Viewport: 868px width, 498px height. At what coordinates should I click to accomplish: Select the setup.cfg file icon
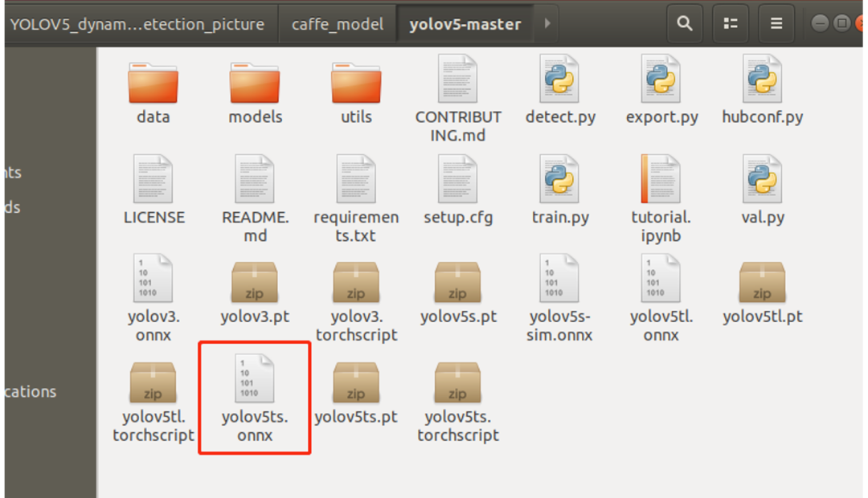point(457,179)
